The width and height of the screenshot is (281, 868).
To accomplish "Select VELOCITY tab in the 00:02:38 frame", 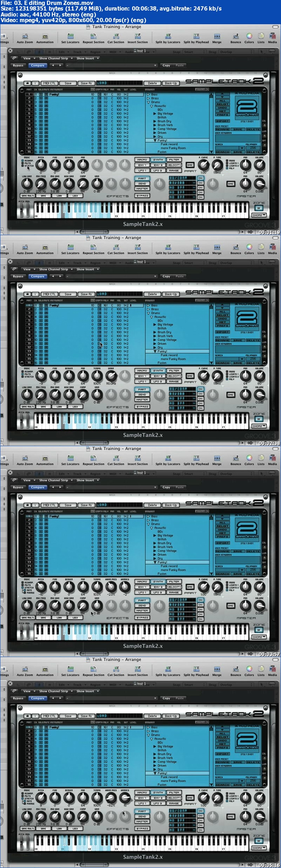I will [174, 376].
